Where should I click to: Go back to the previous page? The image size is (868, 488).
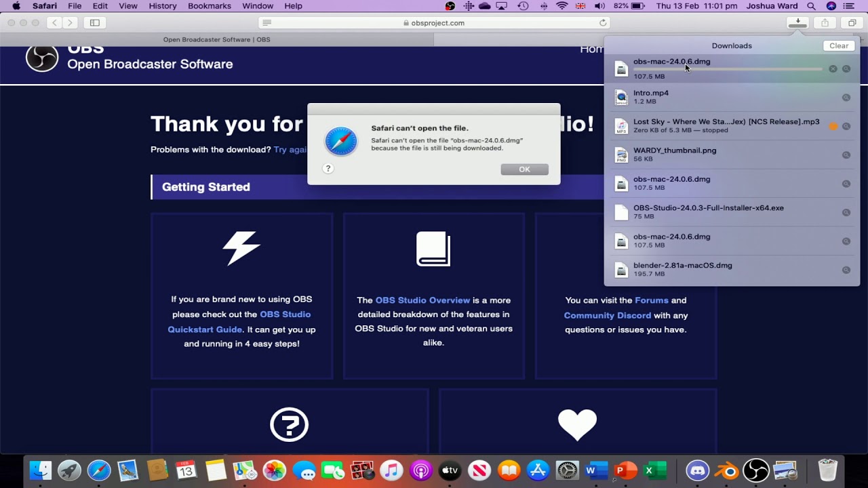[54, 22]
